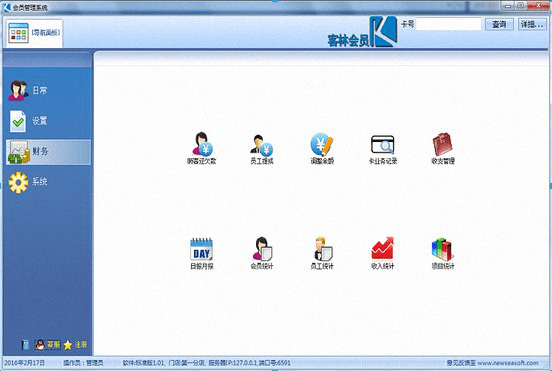The width and height of the screenshot is (552, 371).
Task: Select 系统 system gear section
Action: pyautogui.click(x=48, y=182)
